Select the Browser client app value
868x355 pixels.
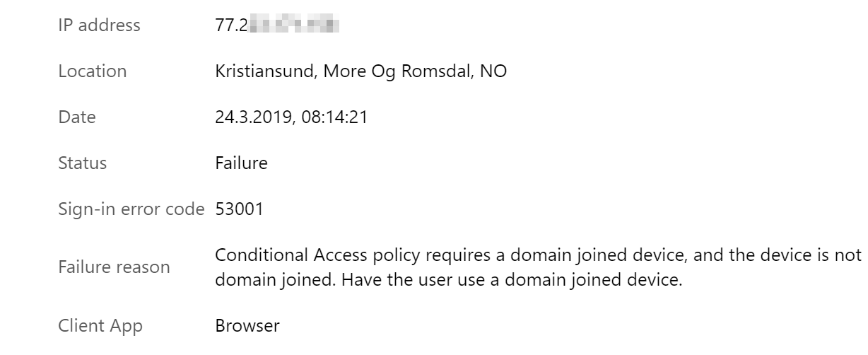click(247, 326)
